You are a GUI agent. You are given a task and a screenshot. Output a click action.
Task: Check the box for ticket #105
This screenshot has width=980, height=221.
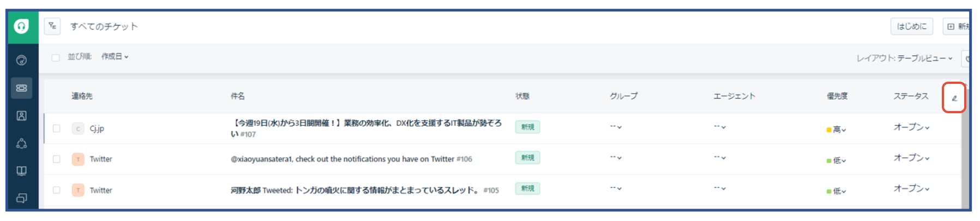57,191
